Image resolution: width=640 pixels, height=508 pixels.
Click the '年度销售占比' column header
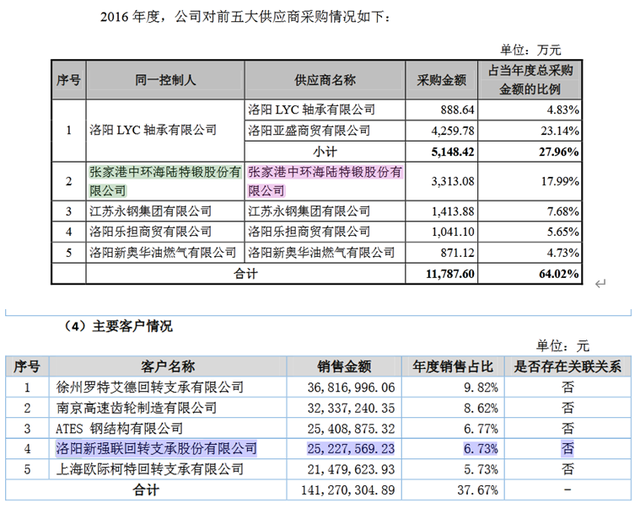pos(453,366)
